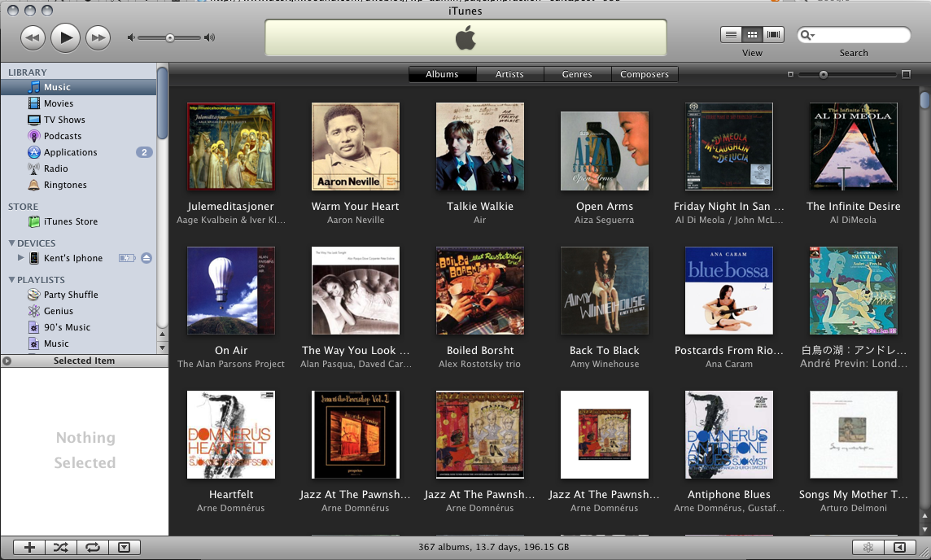Viewport: 931px width, 560px height.
Task: Open the 90's Music smart playlist
Action: pyautogui.click(x=78, y=327)
